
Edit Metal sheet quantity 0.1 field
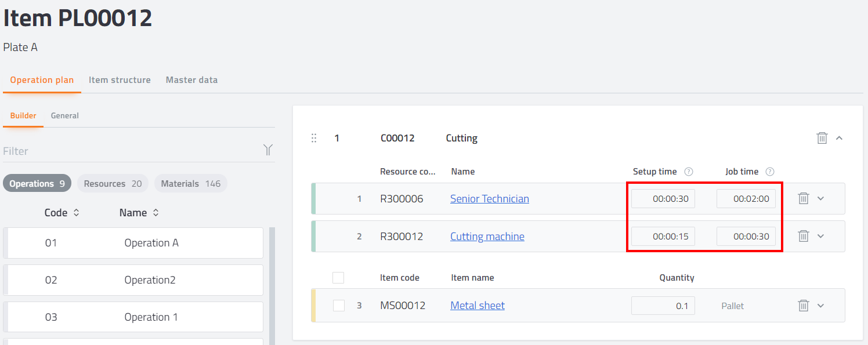(663, 306)
